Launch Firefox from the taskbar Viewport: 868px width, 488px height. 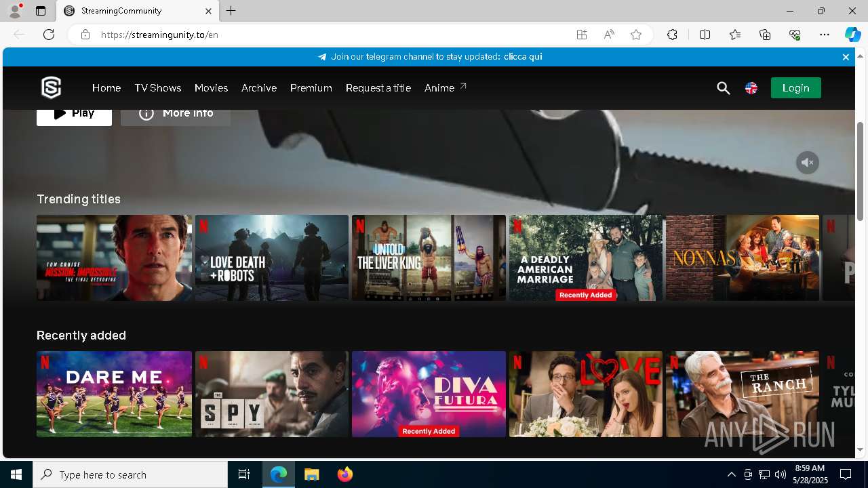pyautogui.click(x=344, y=474)
